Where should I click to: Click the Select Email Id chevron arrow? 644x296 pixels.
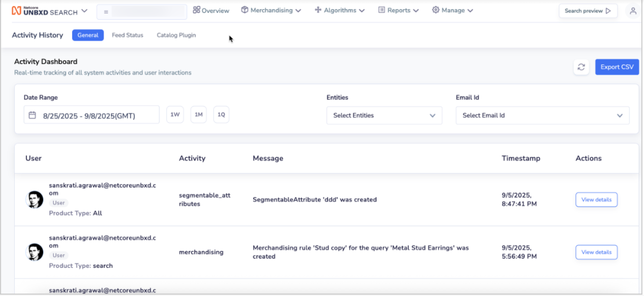coord(620,116)
